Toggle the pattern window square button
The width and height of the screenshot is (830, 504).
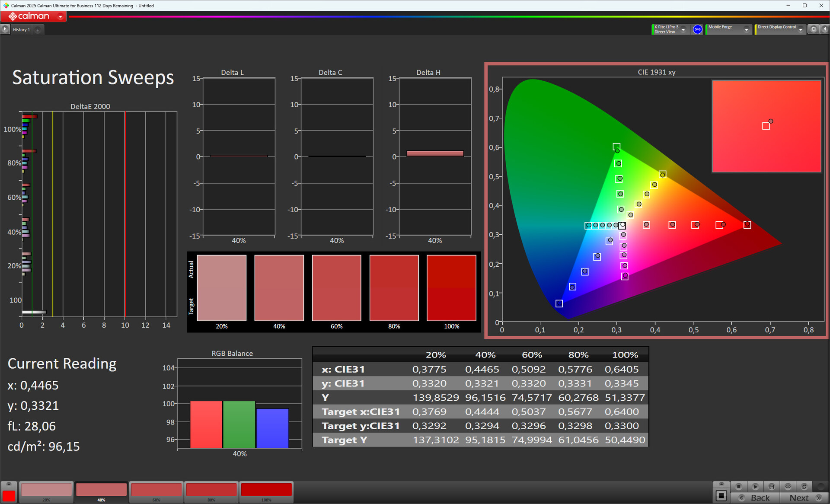click(721, 495)
